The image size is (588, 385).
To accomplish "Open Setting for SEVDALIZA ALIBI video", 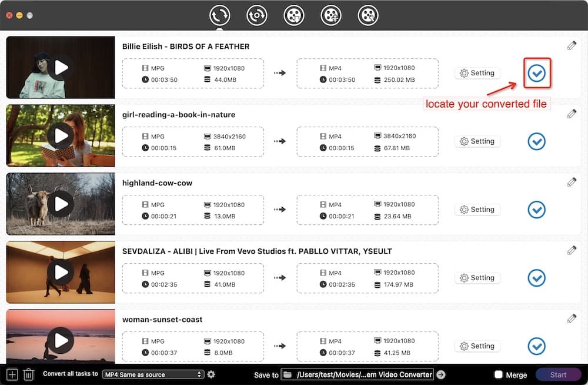I will pyautogui.click(x=477, y=278).
